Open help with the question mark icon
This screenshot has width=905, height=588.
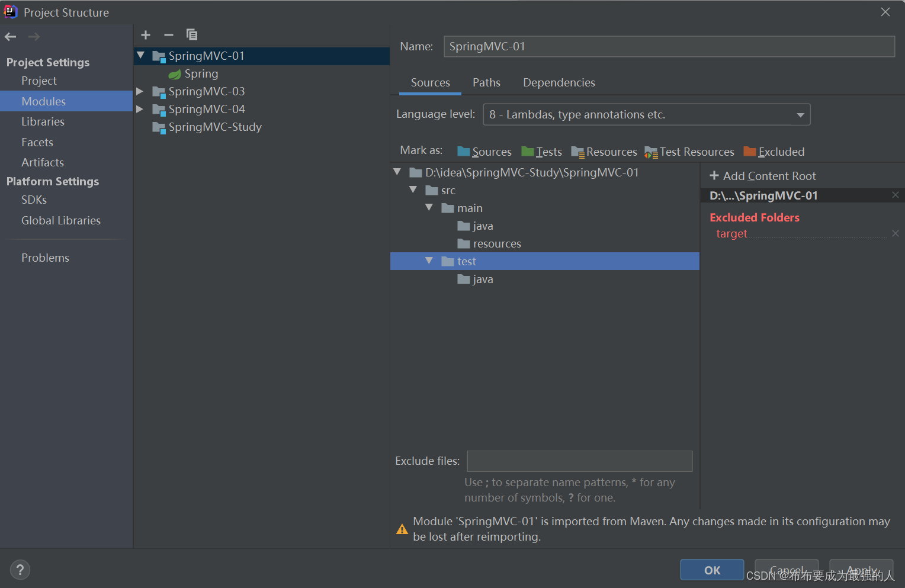coord(20,570)
